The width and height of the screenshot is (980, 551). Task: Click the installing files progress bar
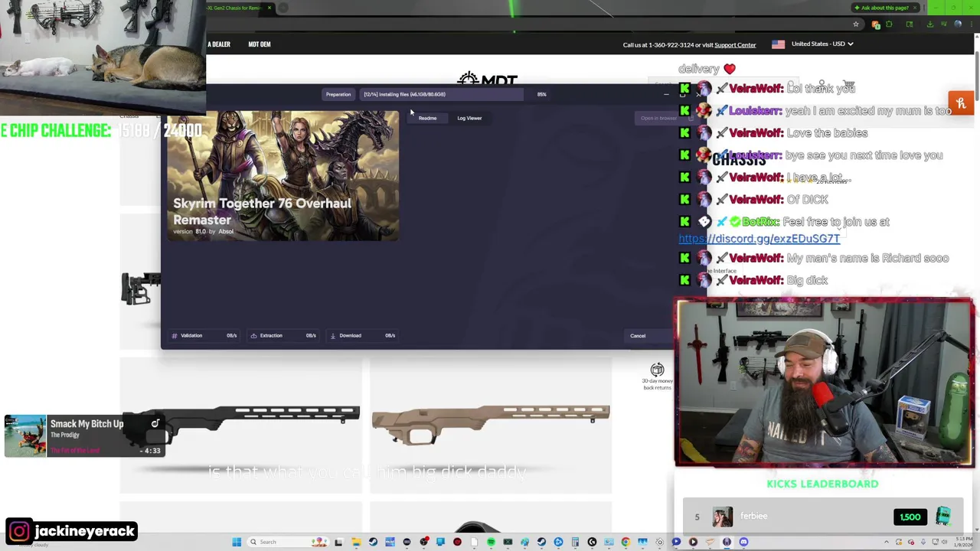click(x=443, y=94)
